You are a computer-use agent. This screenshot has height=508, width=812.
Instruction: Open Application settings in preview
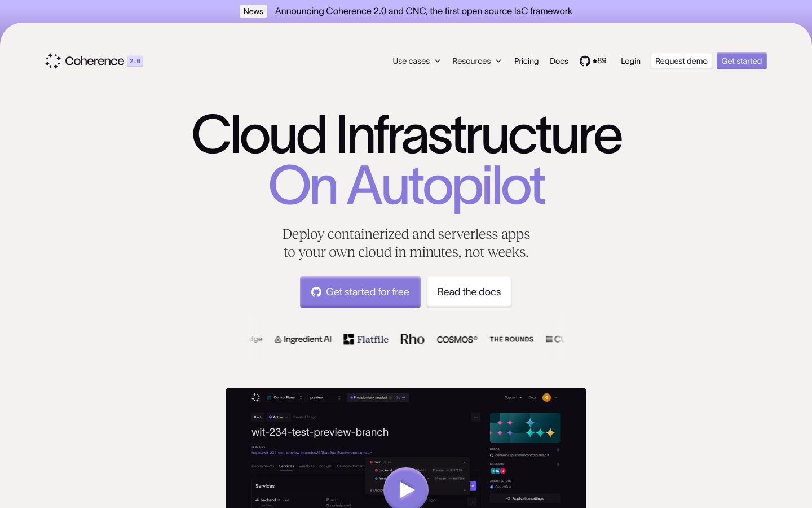tap(525, 498)
